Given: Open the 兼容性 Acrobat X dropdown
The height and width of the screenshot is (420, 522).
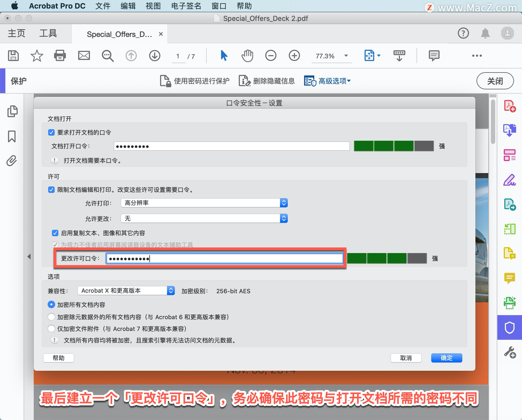Looking at the screenshot, I should coord(126,291).
